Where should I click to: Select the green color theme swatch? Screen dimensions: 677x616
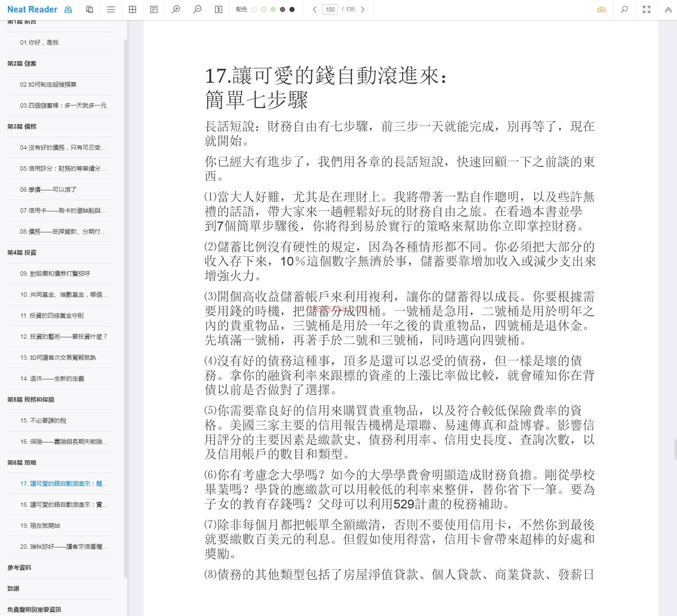pos(273,9)
